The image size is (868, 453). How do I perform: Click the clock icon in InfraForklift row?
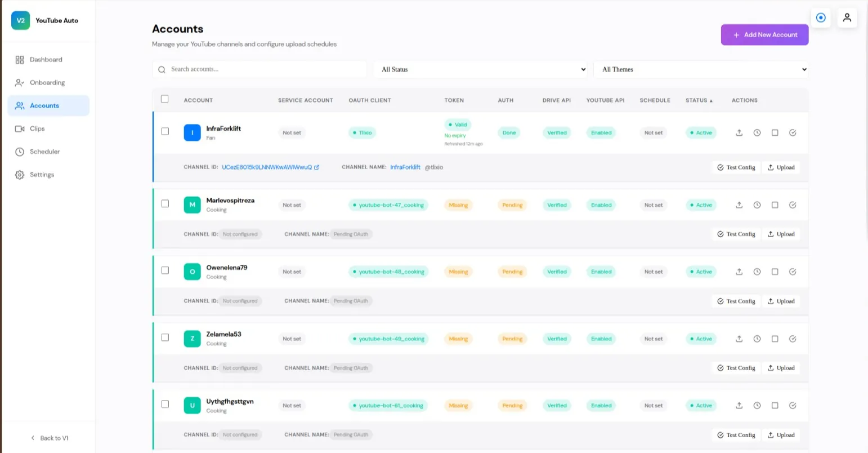pyautogui.click(x=757, y=133)
